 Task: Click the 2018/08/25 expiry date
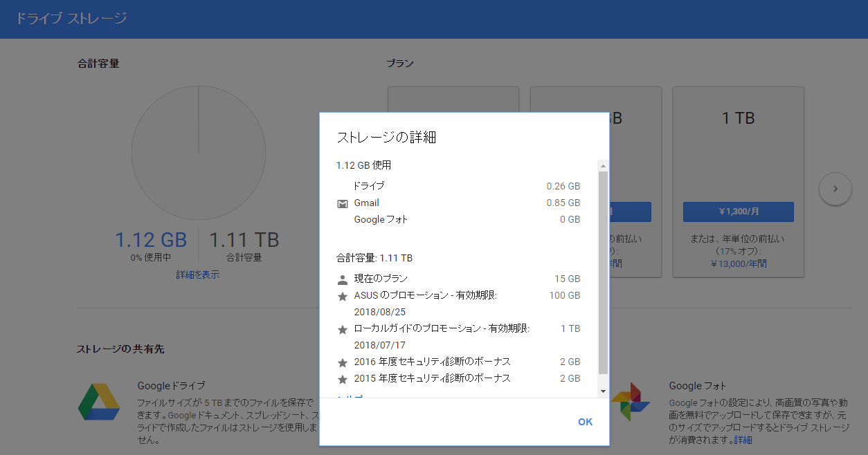coord(380,312)
